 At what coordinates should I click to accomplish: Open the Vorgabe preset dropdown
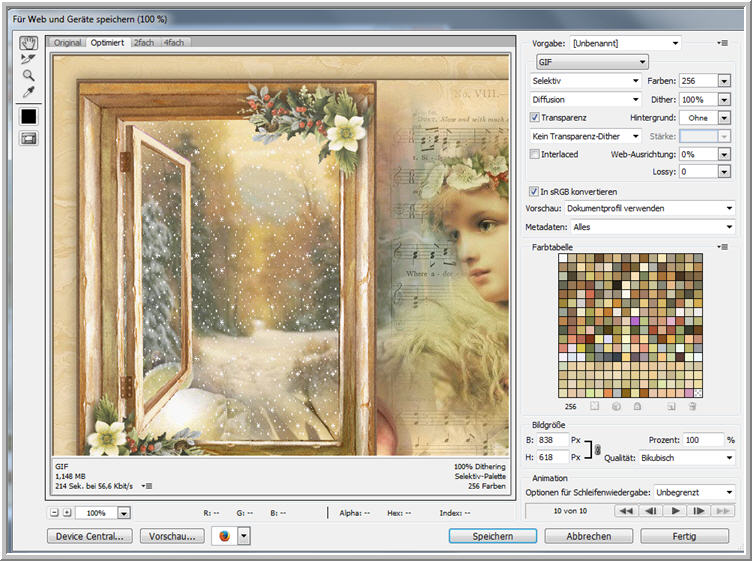(626, 43)
